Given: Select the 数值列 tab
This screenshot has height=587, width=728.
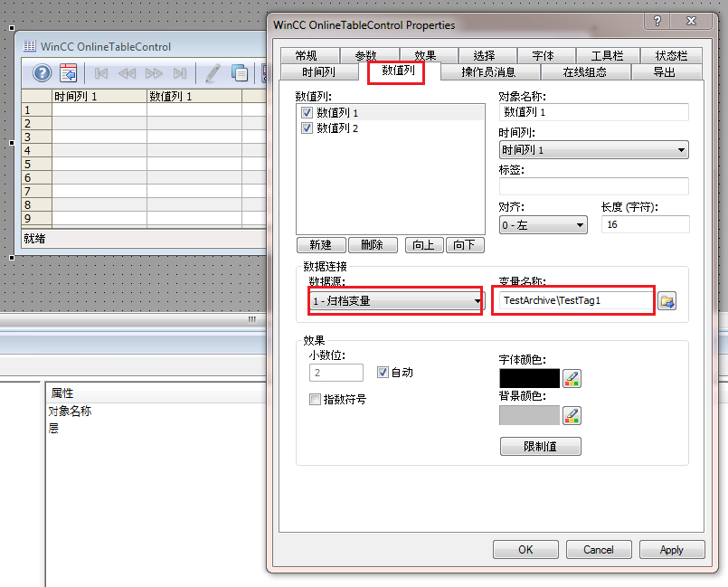Looking at the screenshot, I should pyautogui.click(x=398, y=71).
